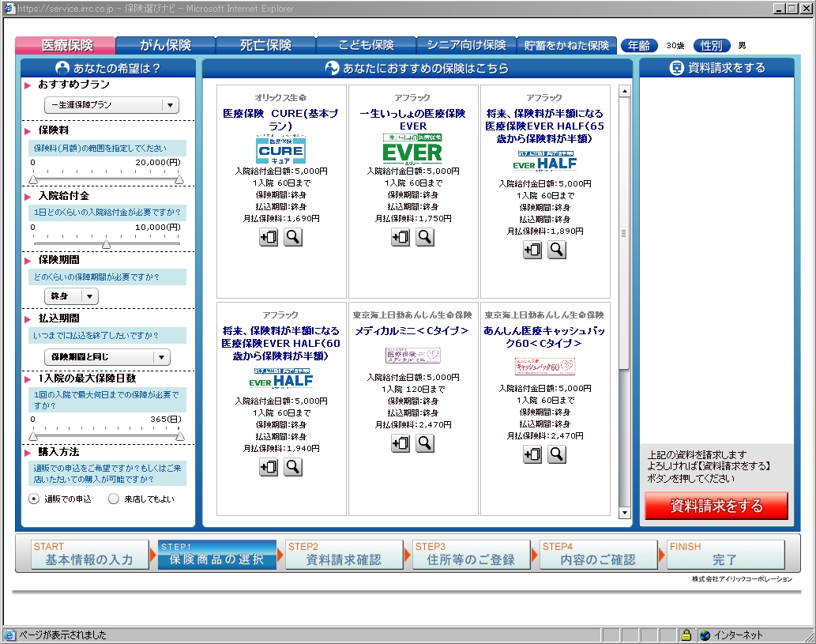Click the scroll down arrow of plan list
The width and height of the screenshot is (816, 644).
coord(625,513)
